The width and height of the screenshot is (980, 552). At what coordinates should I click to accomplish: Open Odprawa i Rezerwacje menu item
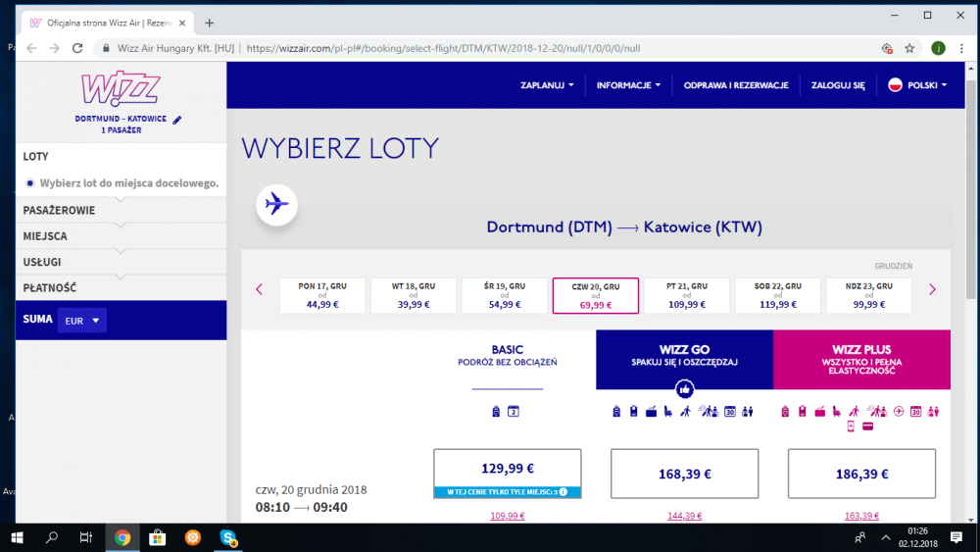pyautogui.click(x=735, y=85)
